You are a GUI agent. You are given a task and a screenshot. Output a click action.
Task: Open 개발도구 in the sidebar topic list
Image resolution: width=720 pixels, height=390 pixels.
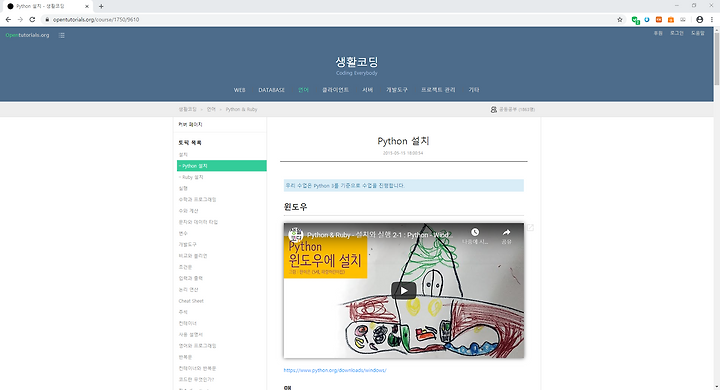pyautogui.click(x=187, y=244)
